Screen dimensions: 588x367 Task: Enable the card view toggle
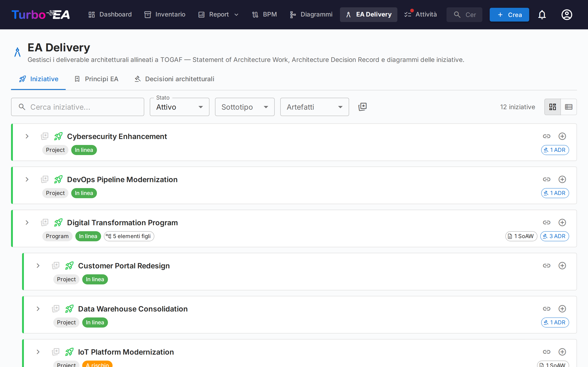553,107
